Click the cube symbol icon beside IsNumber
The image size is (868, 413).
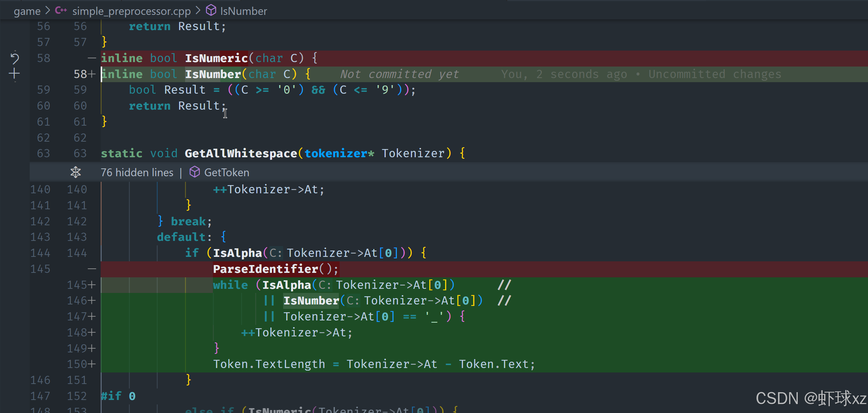point(211,11)
